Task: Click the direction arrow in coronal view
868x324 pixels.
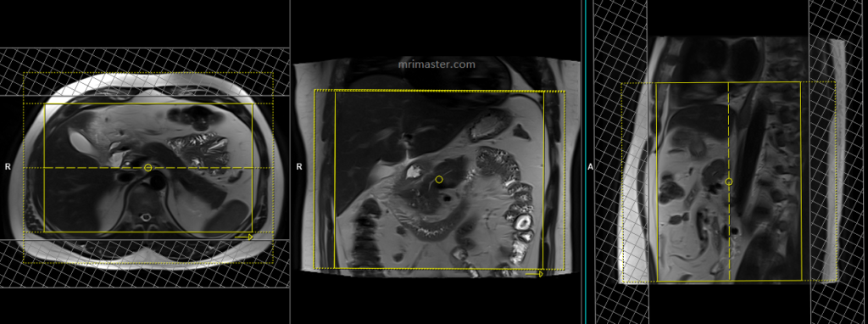Action: [534, 274]
